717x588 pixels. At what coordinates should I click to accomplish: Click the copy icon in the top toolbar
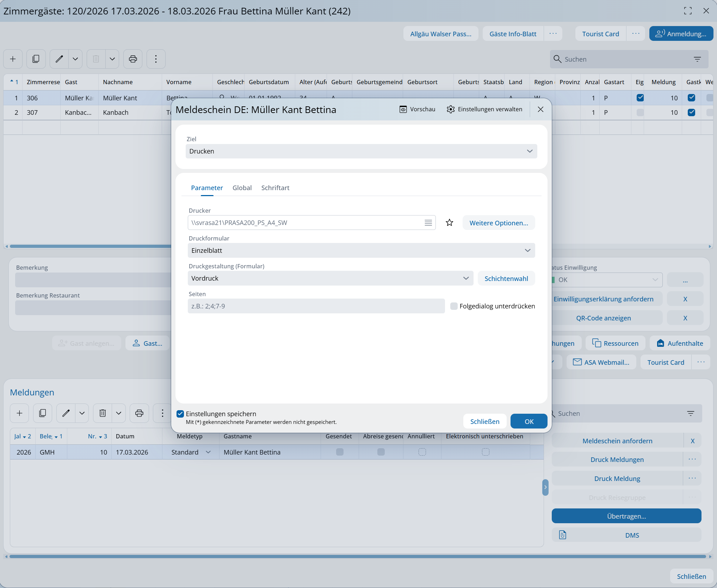[x=36, y=59]
